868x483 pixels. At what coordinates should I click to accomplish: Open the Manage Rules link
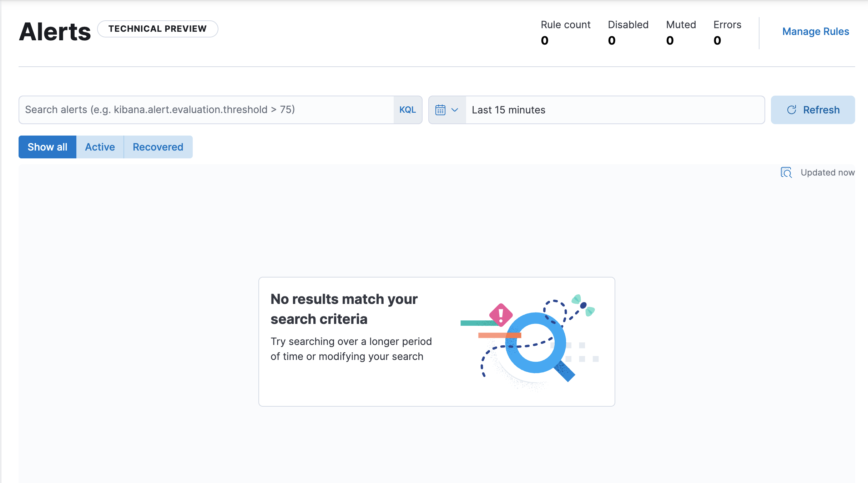tap(816, 31)
